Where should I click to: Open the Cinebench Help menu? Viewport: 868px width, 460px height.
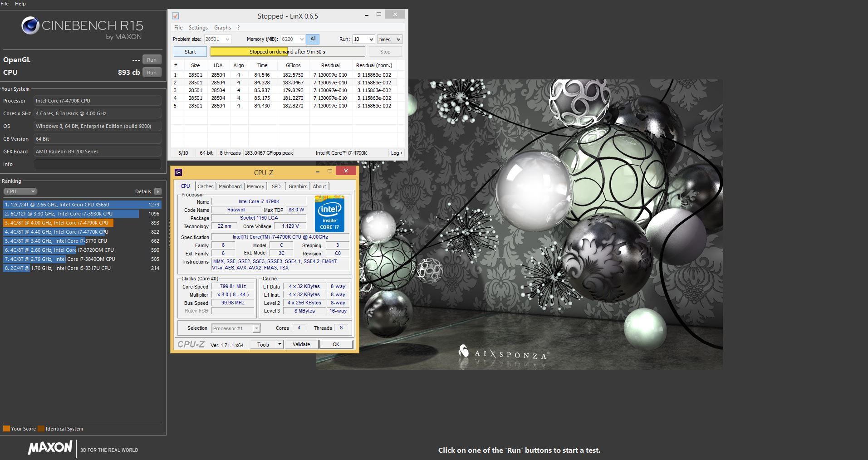[20, 3]
